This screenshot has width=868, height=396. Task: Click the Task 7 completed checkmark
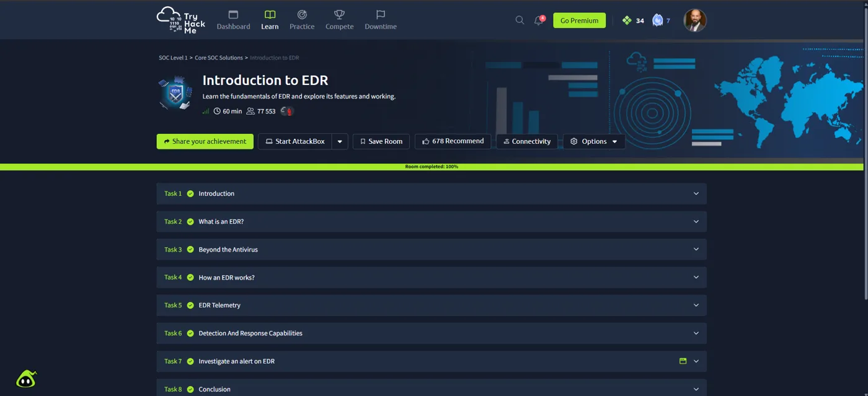(190, 361)
